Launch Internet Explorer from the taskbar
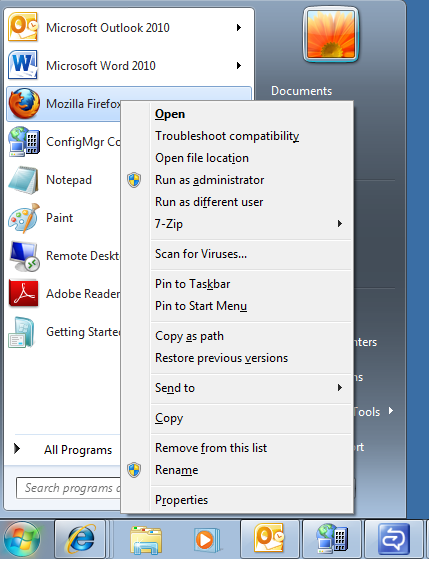Image resolution: width=429 pixels, height=561 pixels. [x=81, y=539]
